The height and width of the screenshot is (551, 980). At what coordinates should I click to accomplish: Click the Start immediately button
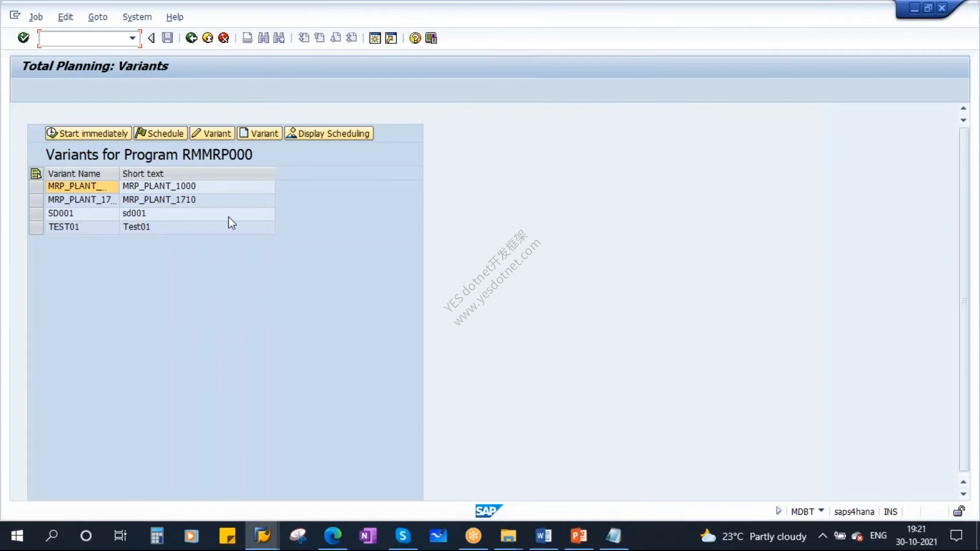[88, 133]
